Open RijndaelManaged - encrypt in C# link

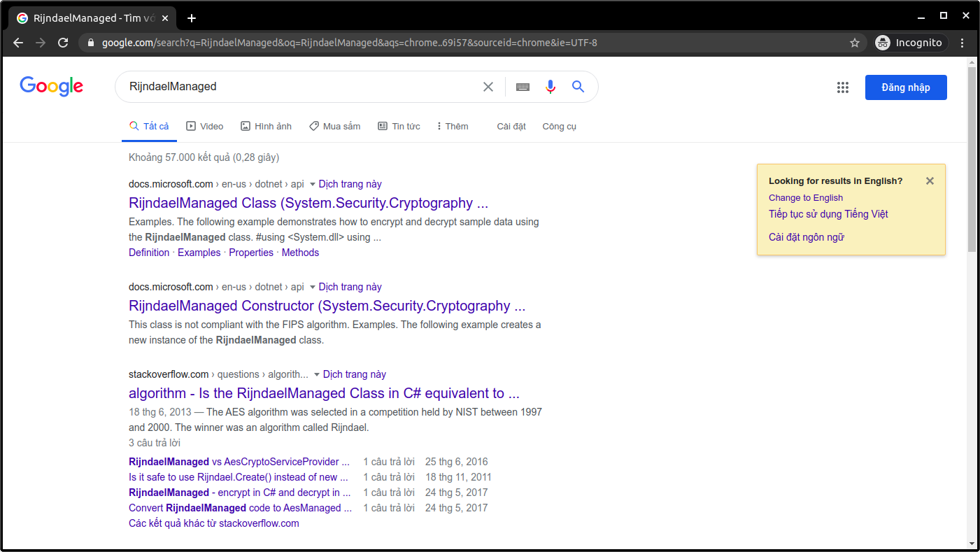tap(239, 493)
